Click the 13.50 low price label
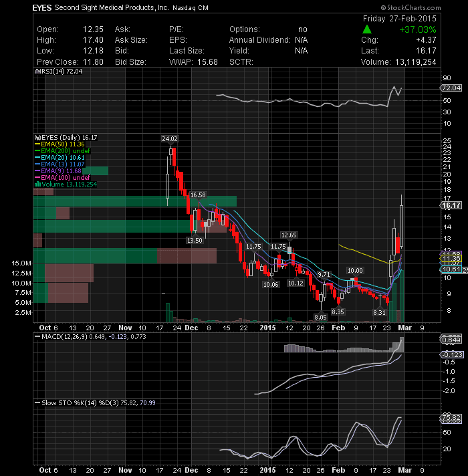 point(195,241)
